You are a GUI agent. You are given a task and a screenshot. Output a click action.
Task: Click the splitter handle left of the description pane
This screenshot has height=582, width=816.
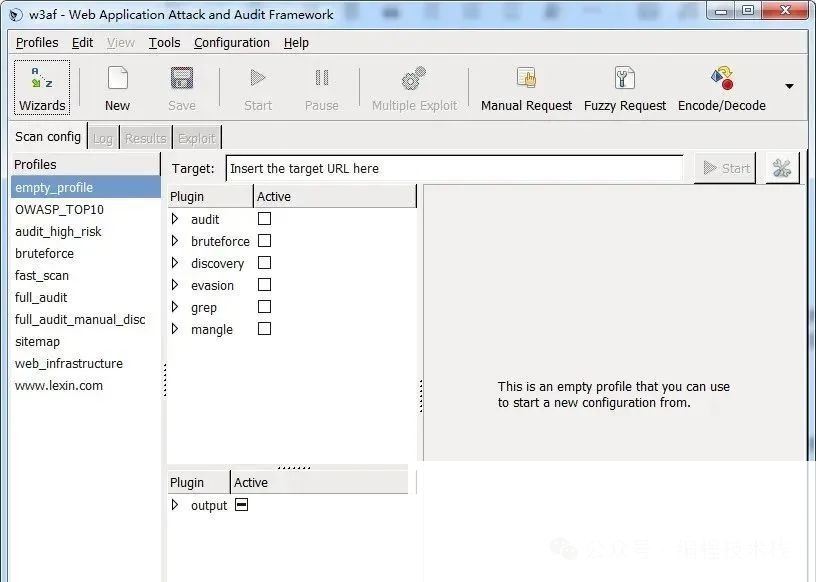click(420, 396)
